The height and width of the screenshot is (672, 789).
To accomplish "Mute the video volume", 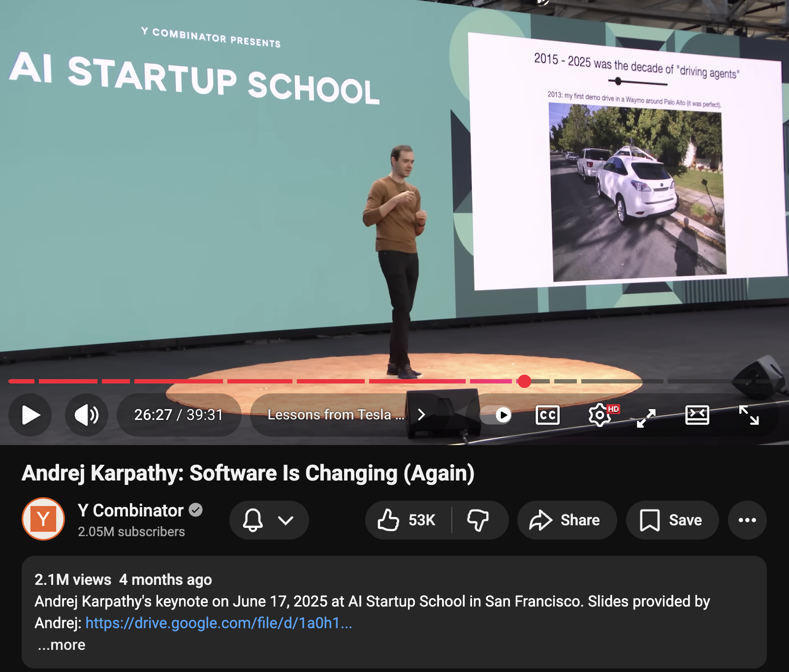I will pos(86,415).
